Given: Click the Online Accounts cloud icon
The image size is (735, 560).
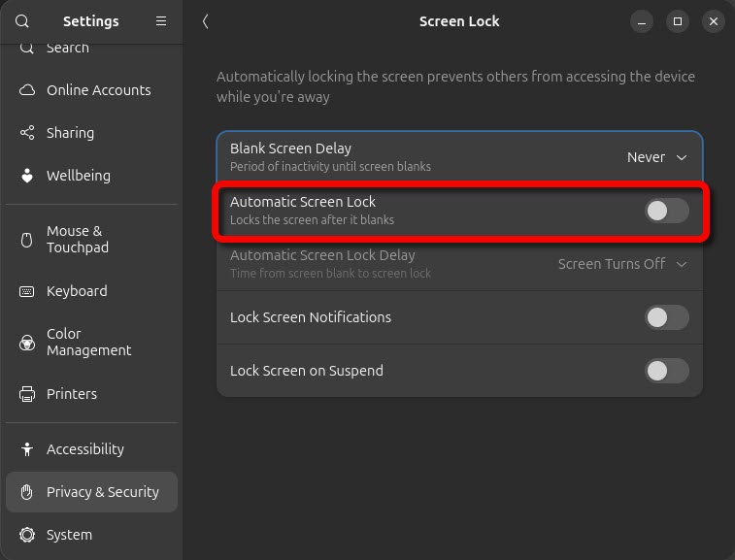Looking at the screenshot, I should pos(27,90).
